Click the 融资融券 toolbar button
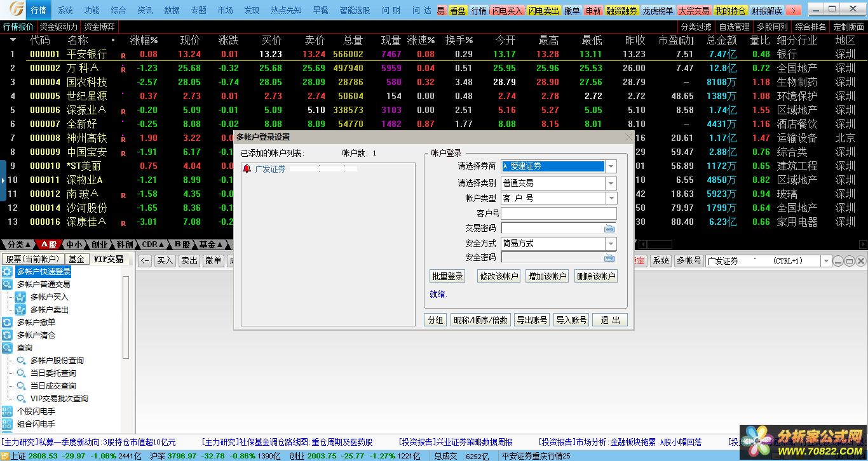This screenshot has height=461, width=868. coord(621,11)
